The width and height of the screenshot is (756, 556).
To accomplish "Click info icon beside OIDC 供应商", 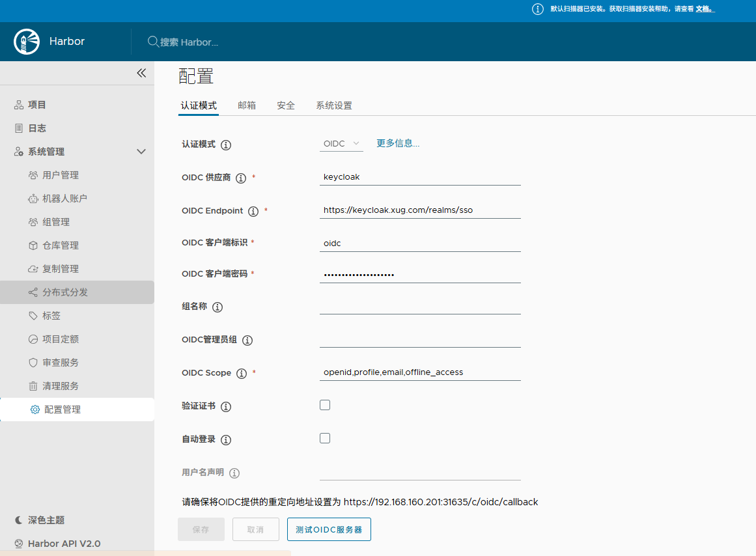I will point(241,178).
